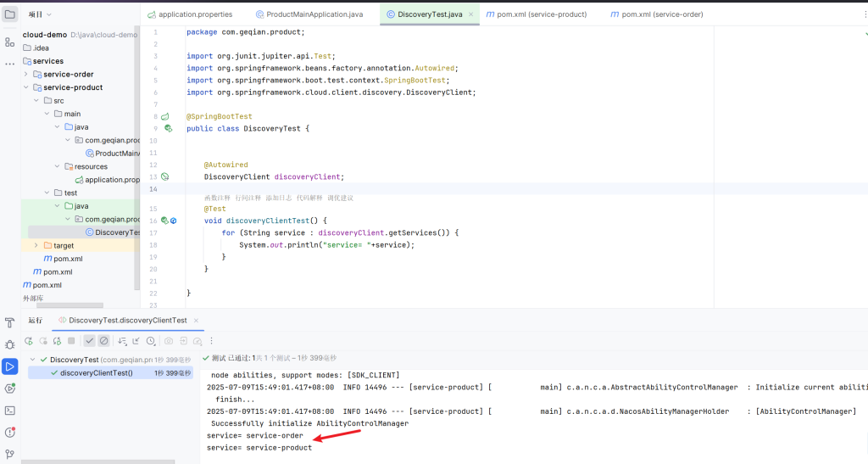Switch to ProductMainApplication.java tab
The height and width of the screenshot is (464, 868).
pyautogui.click(x=314, y=14)
